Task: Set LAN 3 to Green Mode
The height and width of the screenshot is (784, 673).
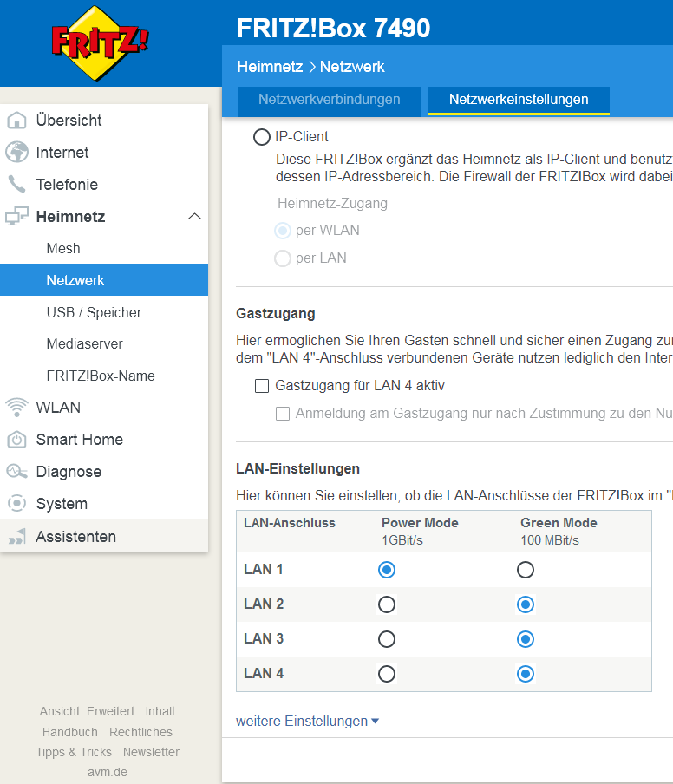Action: point(525,639)
